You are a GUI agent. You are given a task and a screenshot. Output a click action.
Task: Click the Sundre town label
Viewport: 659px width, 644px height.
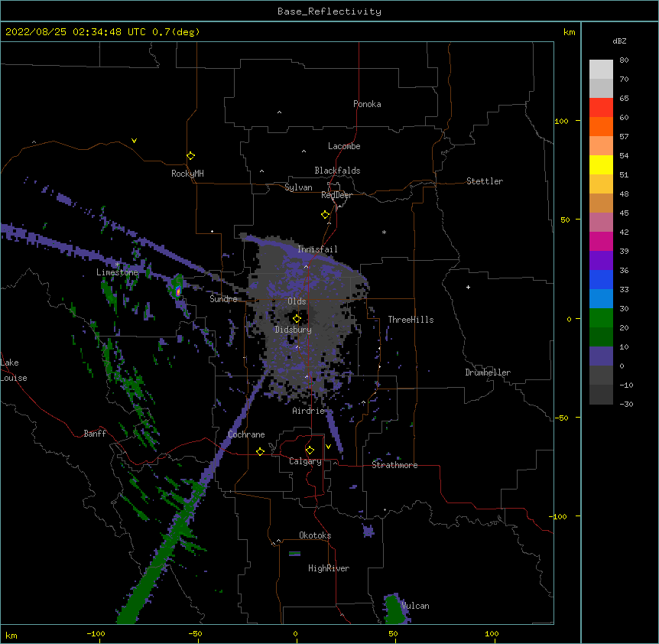tap(223, 299)
